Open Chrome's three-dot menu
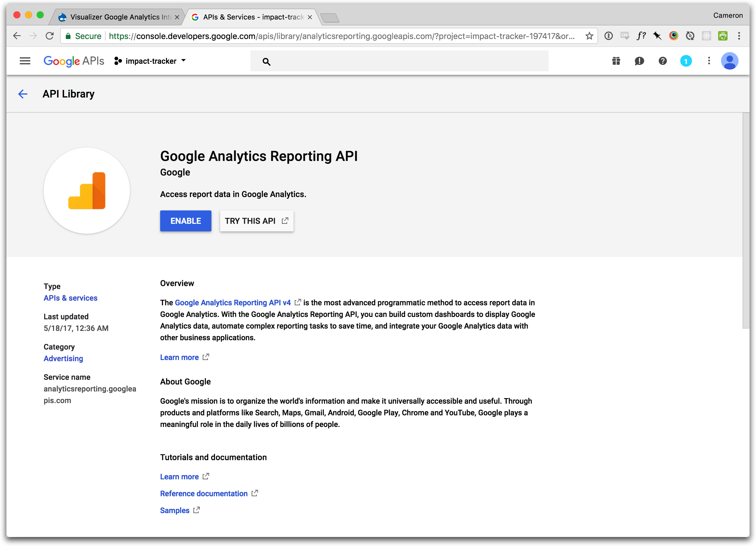 click(x=739, y=36)
